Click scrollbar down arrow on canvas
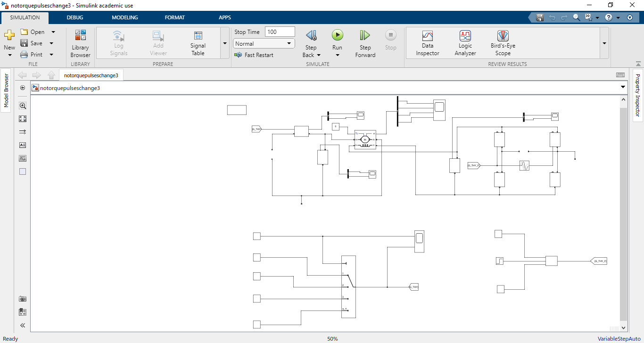This screenshot has width=644, height=343. pos(624,327)
